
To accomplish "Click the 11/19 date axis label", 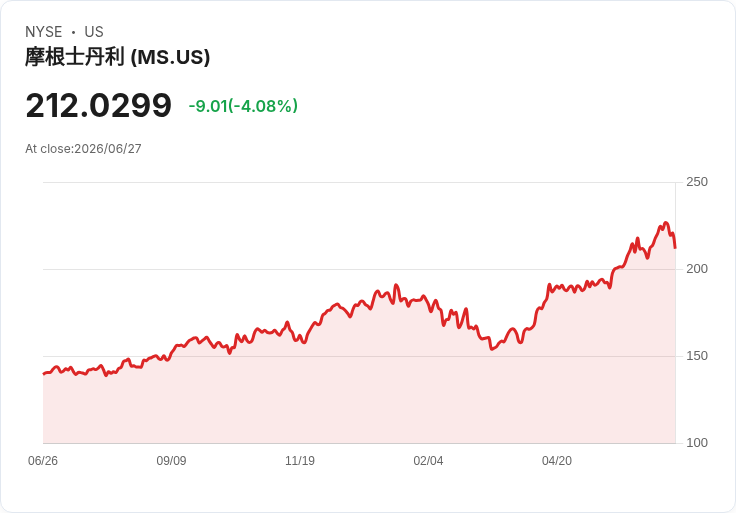I will point(300,461).
